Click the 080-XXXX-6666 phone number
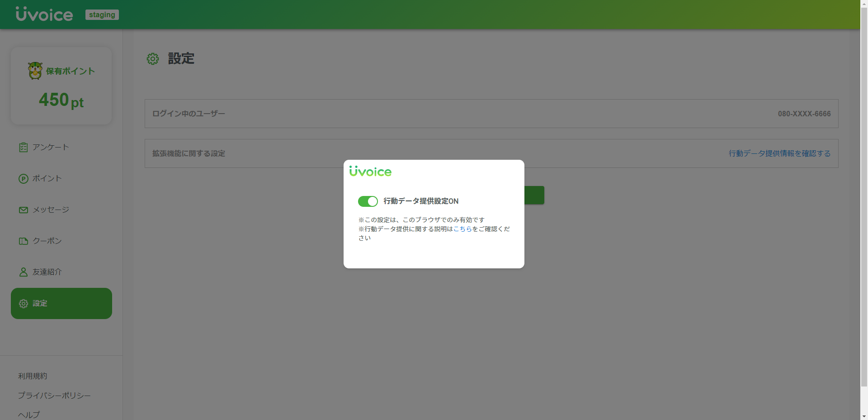This screenshot has width=868, height=420. pyautogui.click(x=804, y=114)
